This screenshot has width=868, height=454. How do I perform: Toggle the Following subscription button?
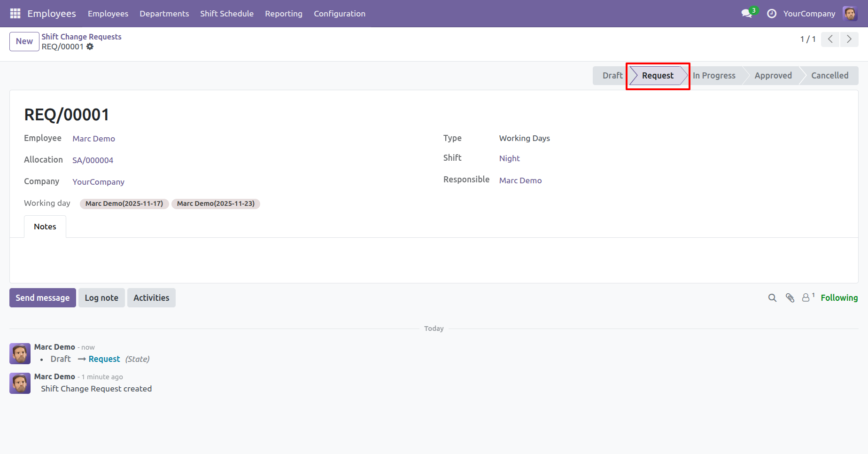click(x=839, y=298)
